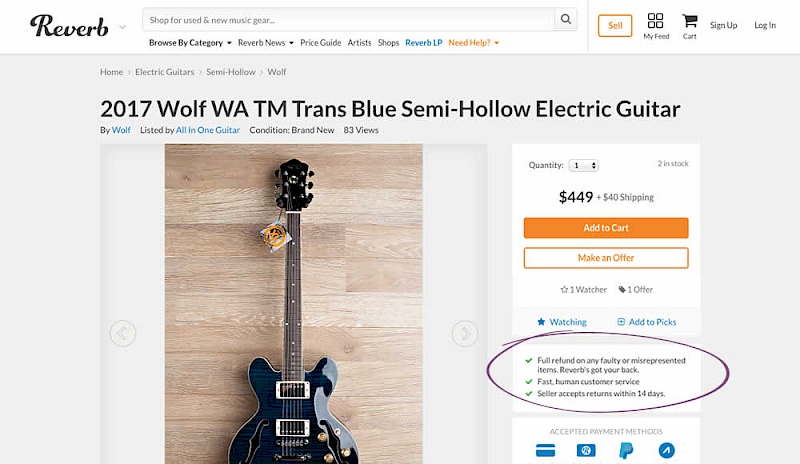Click the Semi-Hollow breadcrumb link
This screenshot has width=800, height=464.
tap(231, 72)
